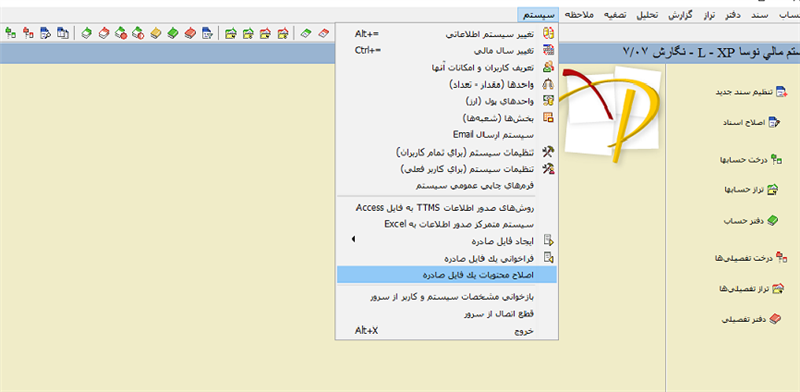Select تغییر سال مالی menu item
This screenshot has height=392, width=800.
point(446,51)
